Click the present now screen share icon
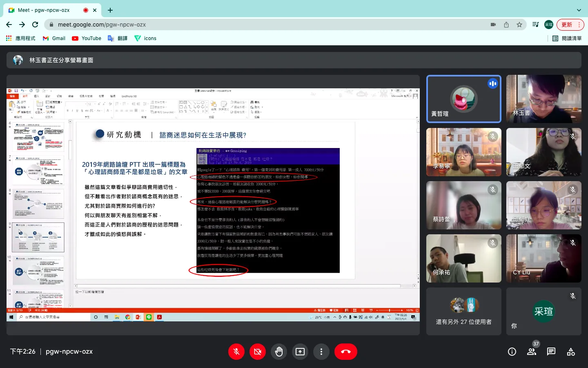The height and width of the screenshot is (368, 588). click(x=300, y=352)
